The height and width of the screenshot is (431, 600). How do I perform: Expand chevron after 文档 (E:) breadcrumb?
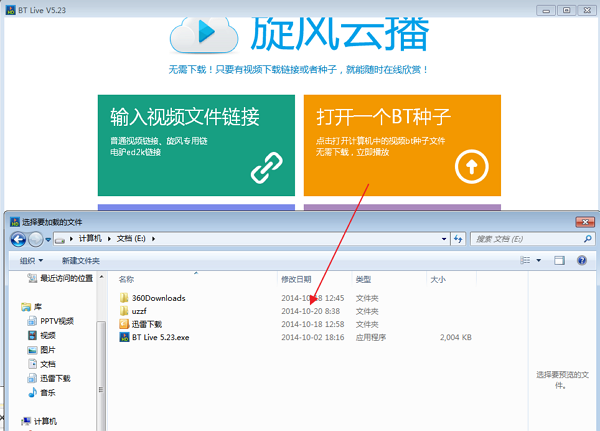153,239
